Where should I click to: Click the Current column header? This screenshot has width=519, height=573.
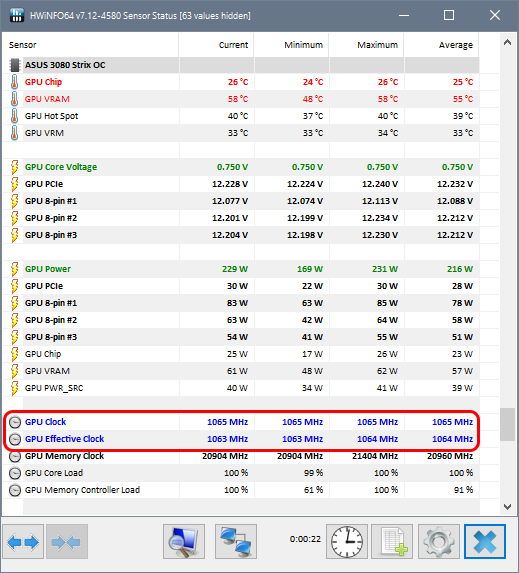[x=233, y=45]
